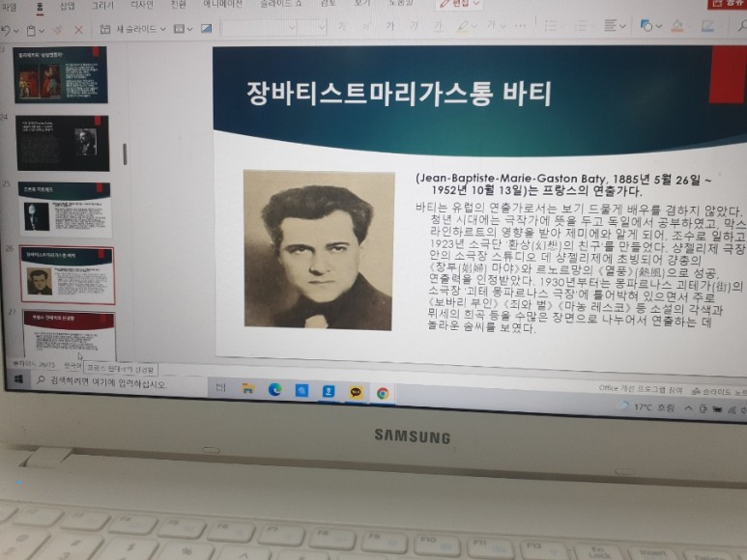Open the 도움말 (Help) ribbon tab
The height and width of the screenshot is (560, 747).
(401, 3)
